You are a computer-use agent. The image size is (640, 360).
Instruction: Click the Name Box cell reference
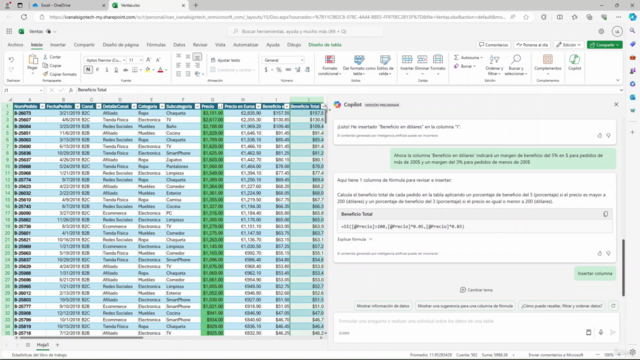click(22, 90)
